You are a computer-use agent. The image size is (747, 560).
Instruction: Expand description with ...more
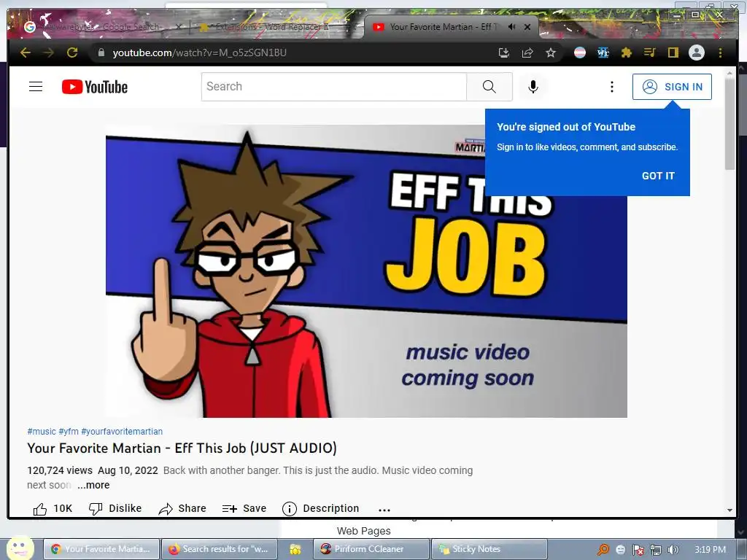point(93,485)
